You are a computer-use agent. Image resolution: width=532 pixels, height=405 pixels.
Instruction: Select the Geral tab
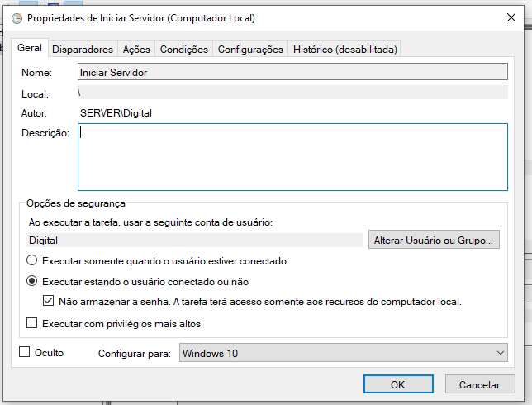31,48
